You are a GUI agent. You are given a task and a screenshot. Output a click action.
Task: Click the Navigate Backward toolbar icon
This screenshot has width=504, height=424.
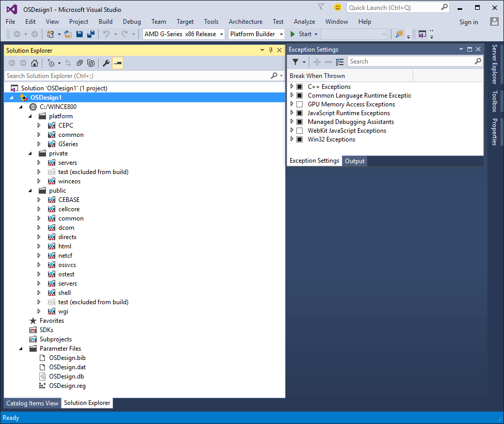point(17,34)
